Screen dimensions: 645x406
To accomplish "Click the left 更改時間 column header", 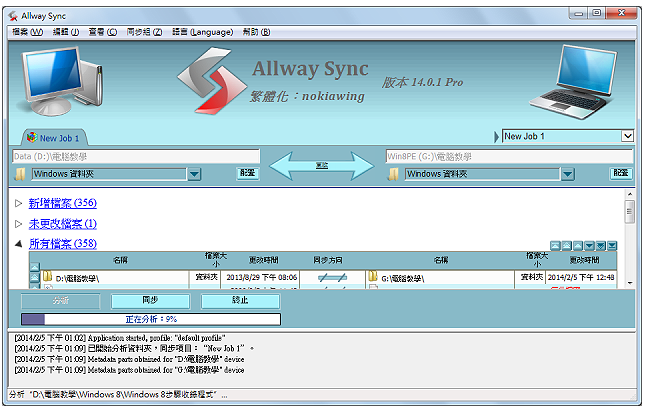I will 264,260.
